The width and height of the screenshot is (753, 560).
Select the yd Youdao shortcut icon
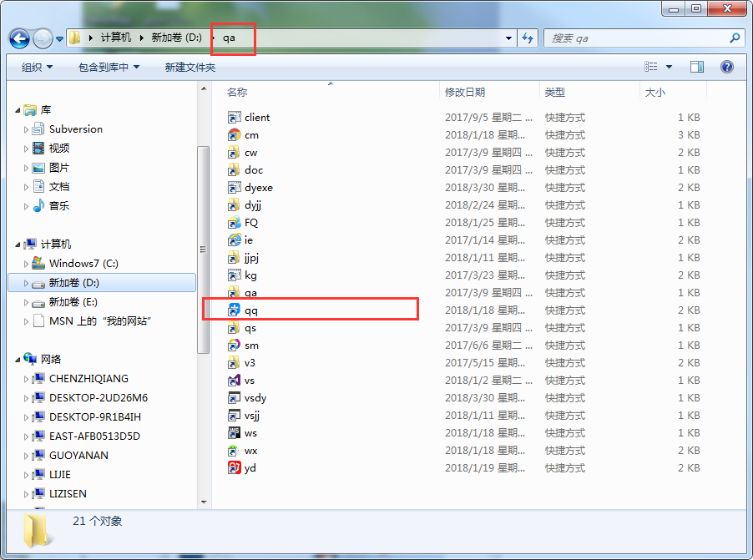[x=234, y=468]
